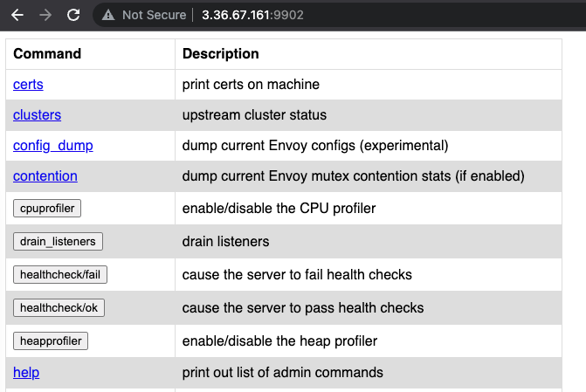This screenshot has height=392, width=586.
Task: Click 'print out list of admin commands'
Action: tap(283, 373)
